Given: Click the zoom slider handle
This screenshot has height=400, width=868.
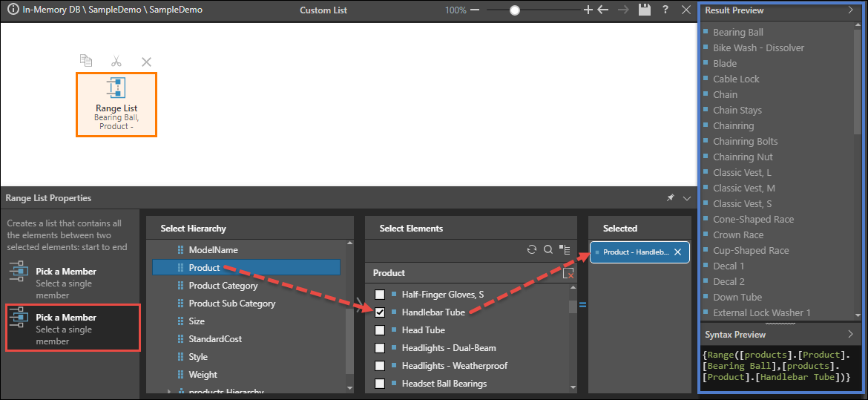Looking at the screenshot, I should 514,10.
